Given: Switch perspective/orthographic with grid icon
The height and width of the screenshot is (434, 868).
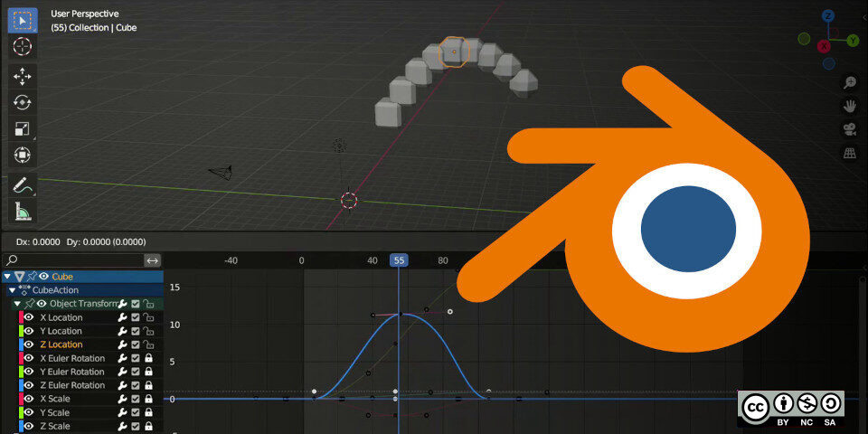Looking at the screenshot, I should pyautogui.click(x=850, y=153).
